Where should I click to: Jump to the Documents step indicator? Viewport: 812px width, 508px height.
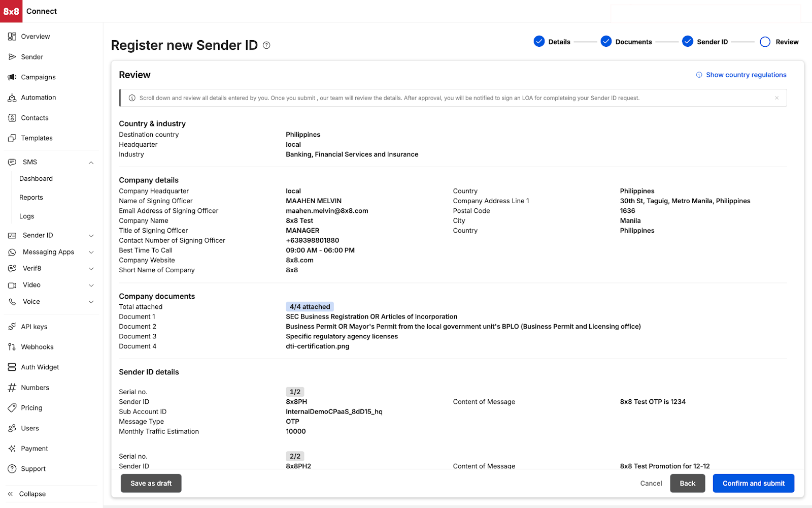tap(606, 42)
